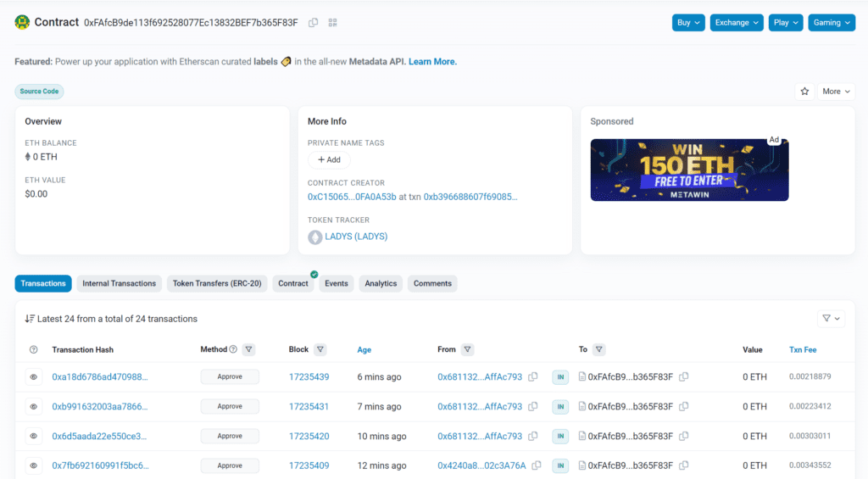Switch to the Contract tab
This screenshot has height=479, width=868.
click(292, 283)
